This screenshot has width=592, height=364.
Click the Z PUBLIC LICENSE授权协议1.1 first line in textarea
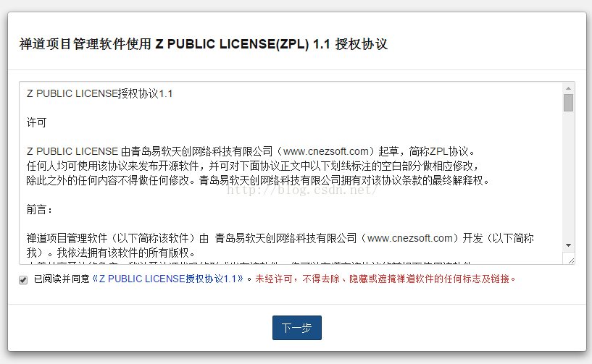[100, 93]
